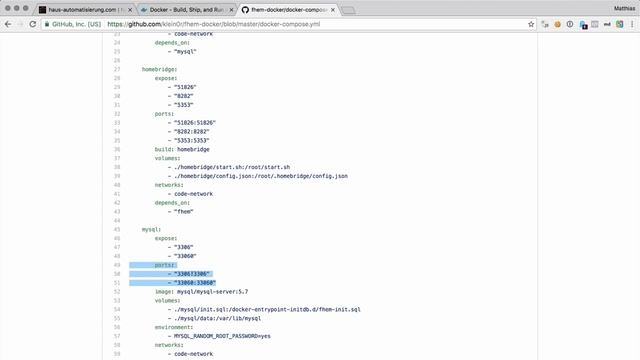Go back to the previous page
Image resolution: width=640 pixels, height=360 pixels.
[x=8, y=24]
